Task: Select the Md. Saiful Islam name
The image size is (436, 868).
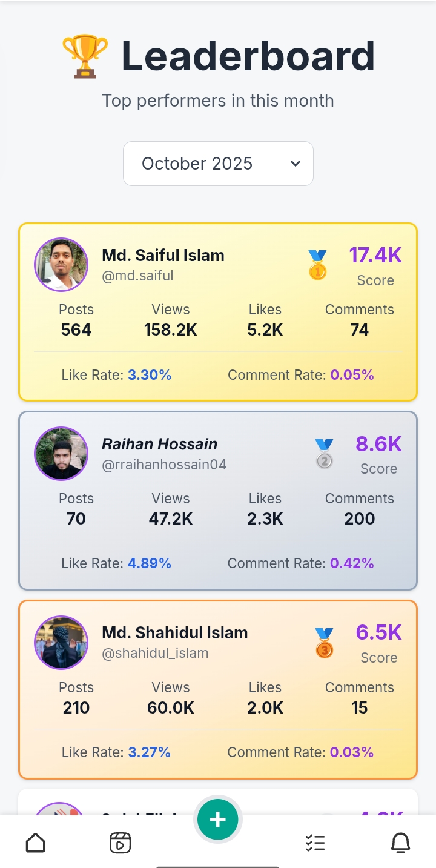Action: [163, 256]
